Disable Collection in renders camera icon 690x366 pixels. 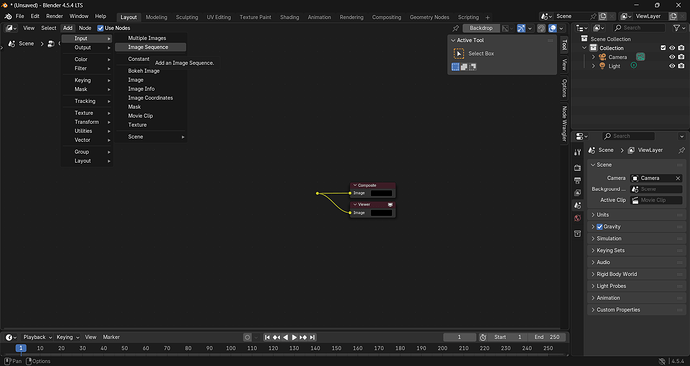681,48
